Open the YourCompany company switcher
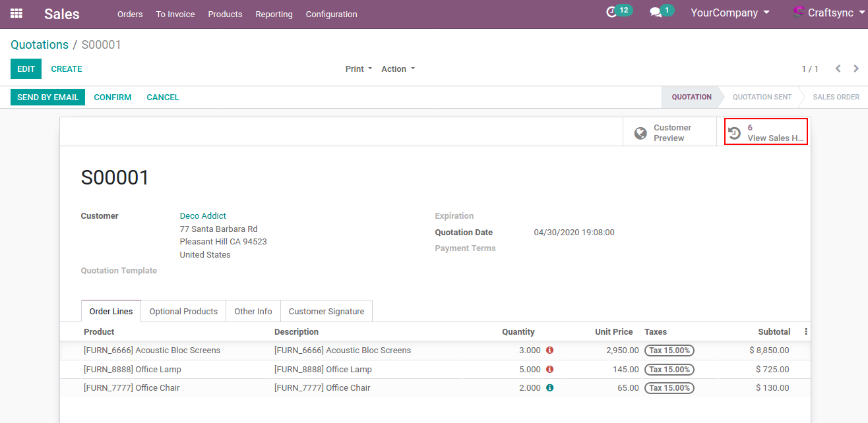 [729, 13]
